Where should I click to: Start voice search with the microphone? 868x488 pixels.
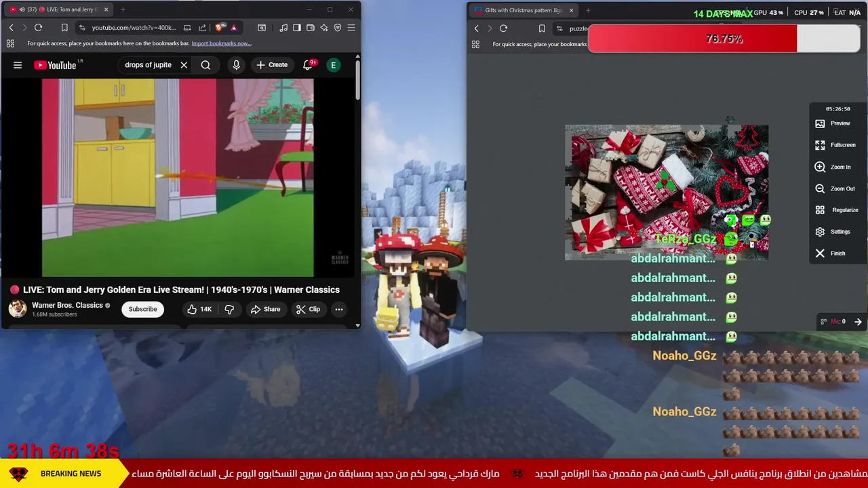pyautogui.click(x=236, y=65)
